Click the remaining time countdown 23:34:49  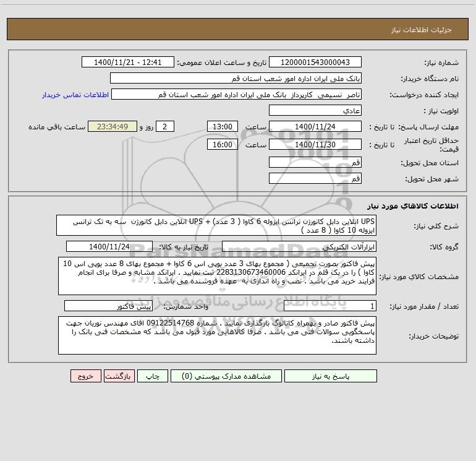(x=113, y=126)
